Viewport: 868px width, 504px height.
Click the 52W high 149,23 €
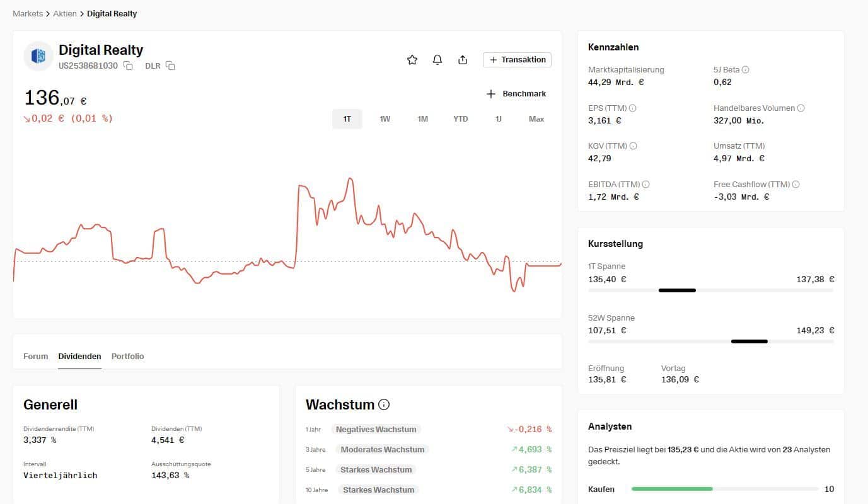[815, 330]
